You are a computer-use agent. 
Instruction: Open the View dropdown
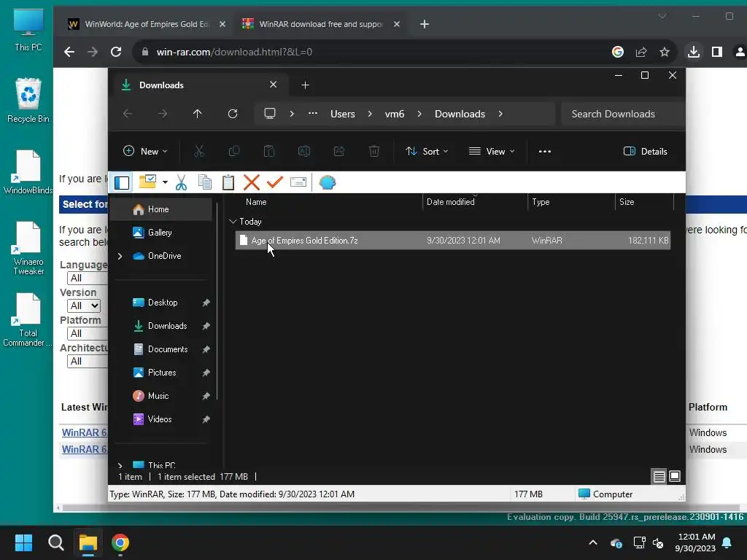(x=492, y=152)
